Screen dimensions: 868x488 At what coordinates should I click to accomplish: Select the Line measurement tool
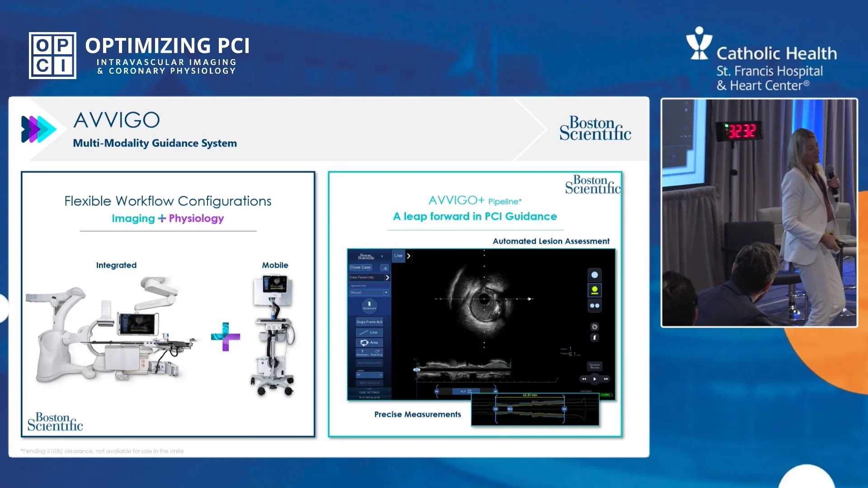(369, 333)
